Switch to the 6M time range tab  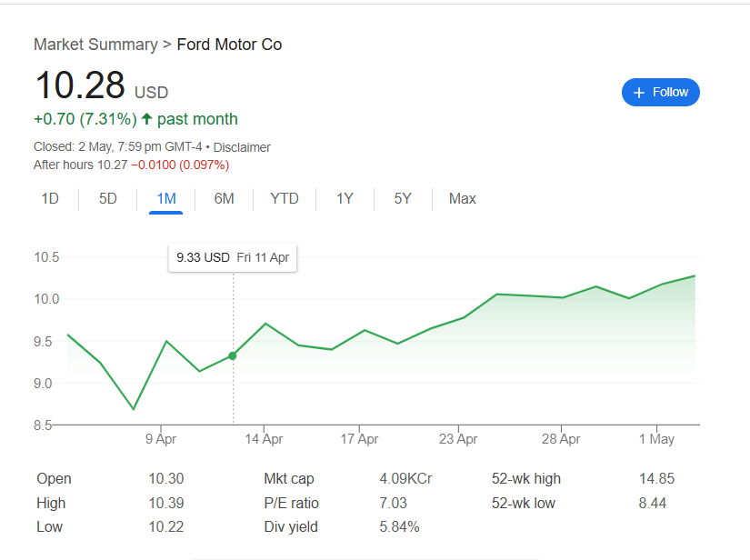click(x=224, y=198)
